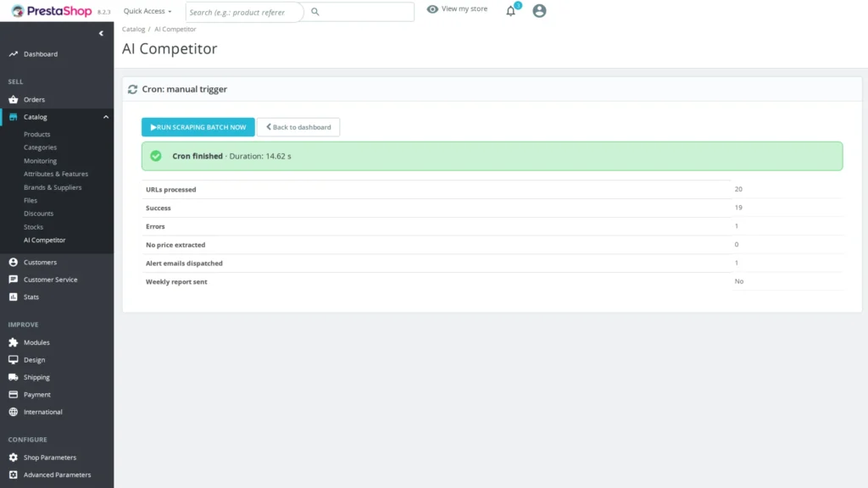Click the Shipping truck icon

pyautogui.click(x=14, y=377)
